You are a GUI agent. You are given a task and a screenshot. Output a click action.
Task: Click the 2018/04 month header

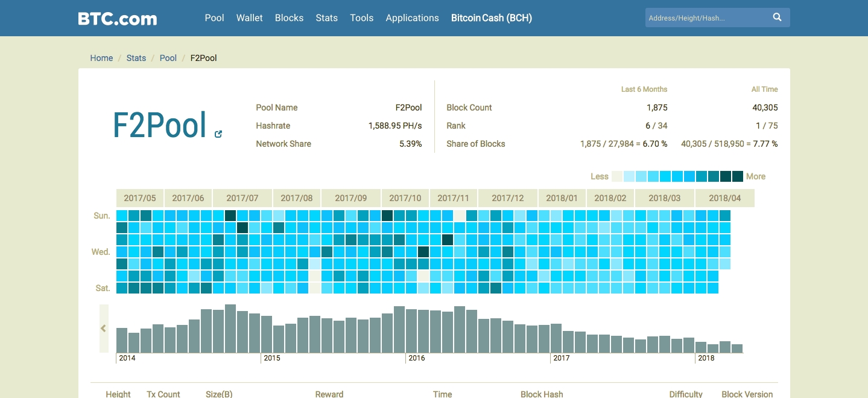(725, 198)
